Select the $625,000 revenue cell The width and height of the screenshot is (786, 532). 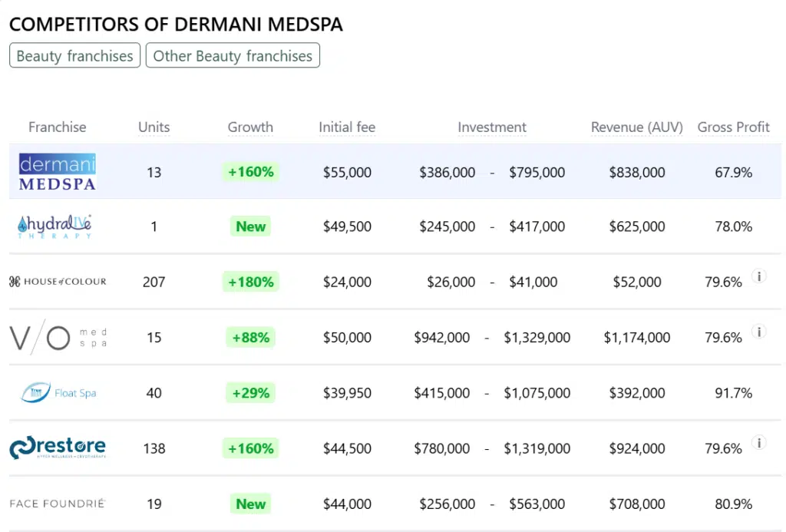pos(636,226)
